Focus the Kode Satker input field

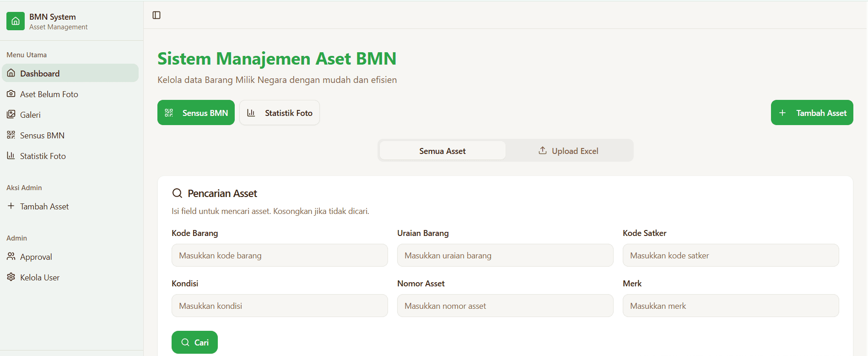pos(731,255)
